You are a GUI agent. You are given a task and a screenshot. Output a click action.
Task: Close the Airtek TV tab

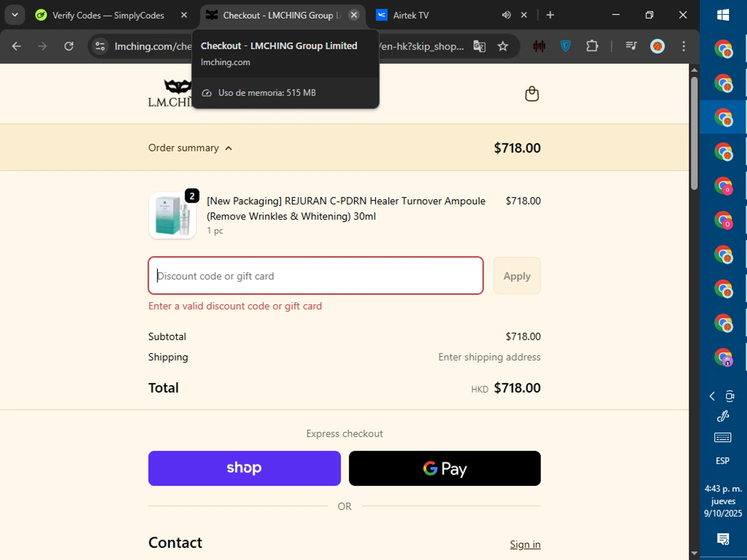(x=524, y=15)
